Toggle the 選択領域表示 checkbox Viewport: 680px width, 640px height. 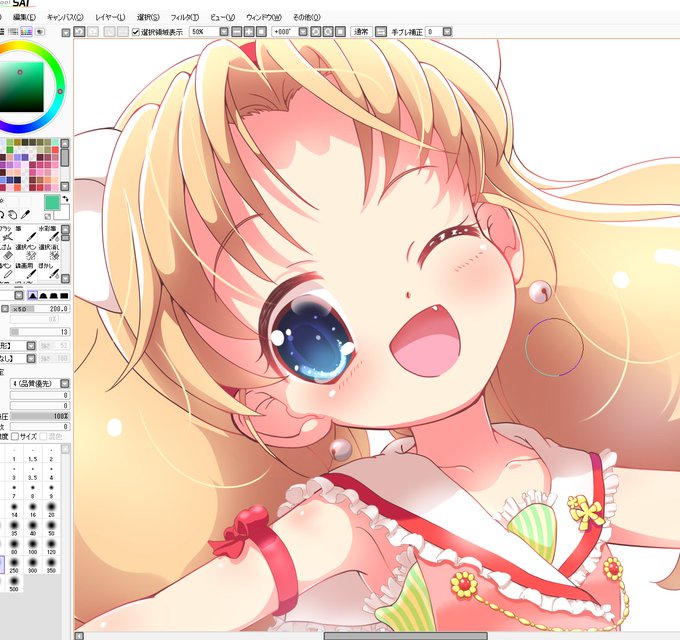[x=136, y=32]
